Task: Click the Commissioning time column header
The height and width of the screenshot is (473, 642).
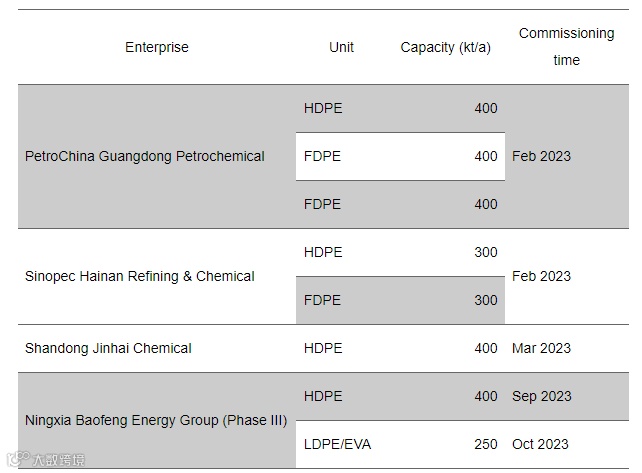Action: [x=566, y=46]
